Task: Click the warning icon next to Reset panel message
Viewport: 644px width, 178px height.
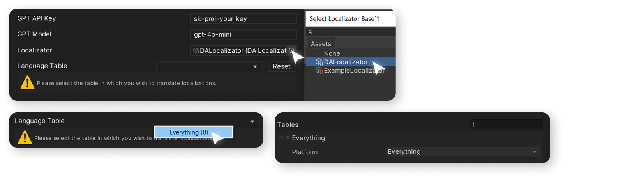Action: point(27,83)
